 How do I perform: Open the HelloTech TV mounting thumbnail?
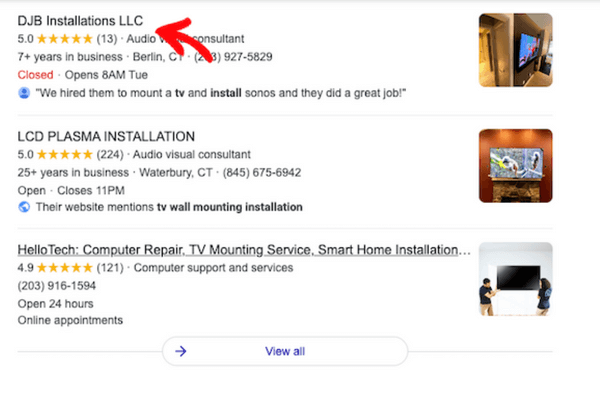(515, 279)
